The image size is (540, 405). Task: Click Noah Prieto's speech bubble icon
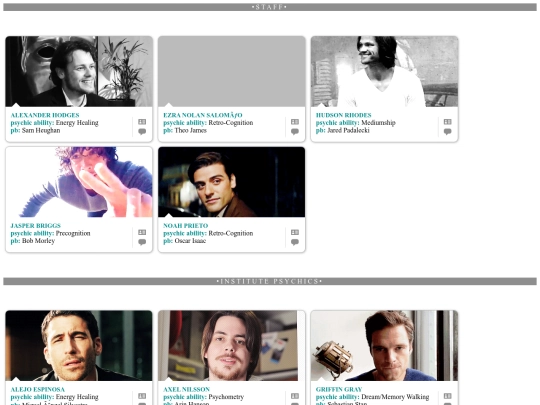(x=295, y=242)
